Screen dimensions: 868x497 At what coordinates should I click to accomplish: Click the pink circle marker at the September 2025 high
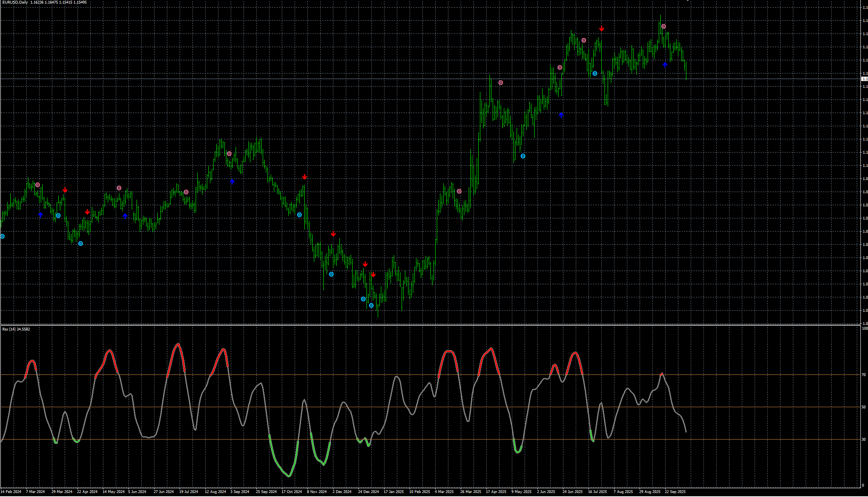click(664, 26)
